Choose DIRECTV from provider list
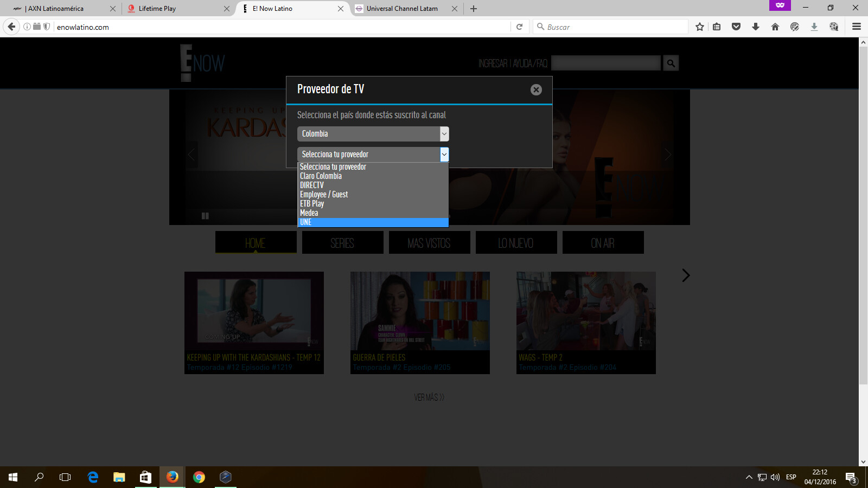 click(373, 185)
